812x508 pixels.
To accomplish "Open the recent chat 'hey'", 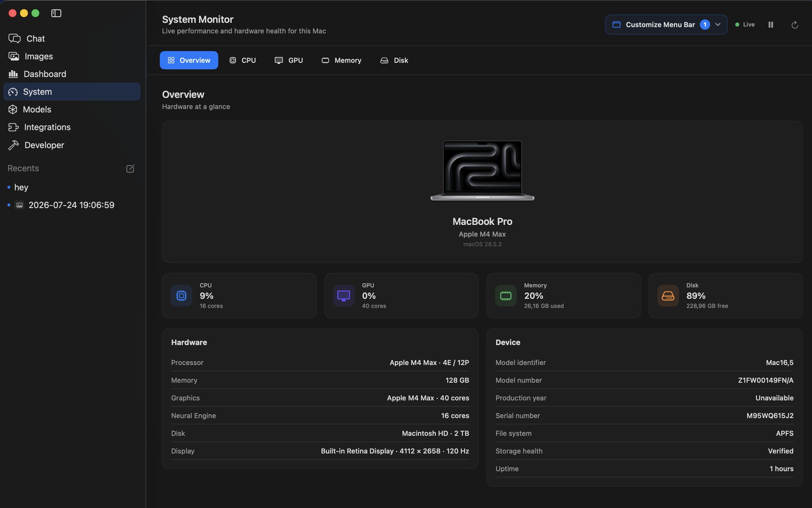I will [72, 187].
